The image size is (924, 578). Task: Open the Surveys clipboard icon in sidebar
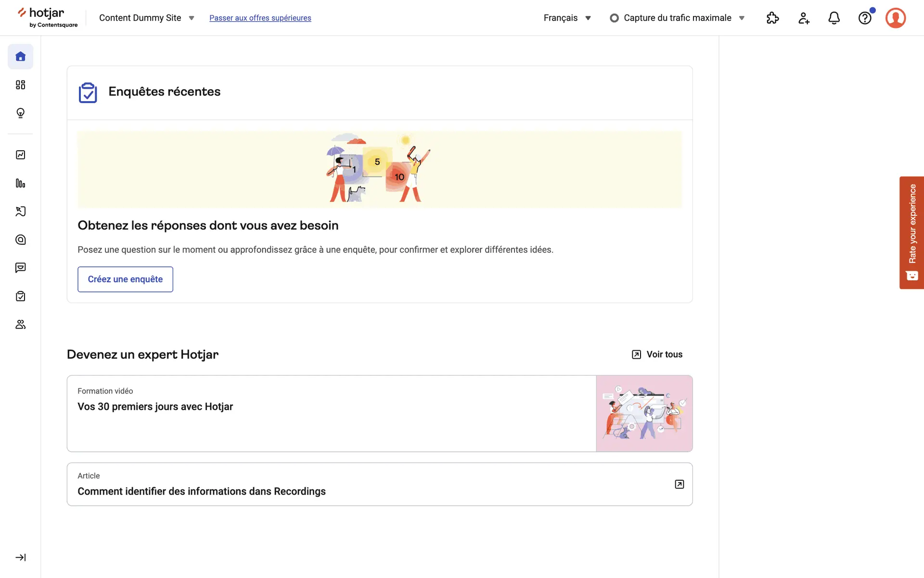click(20, 296)
